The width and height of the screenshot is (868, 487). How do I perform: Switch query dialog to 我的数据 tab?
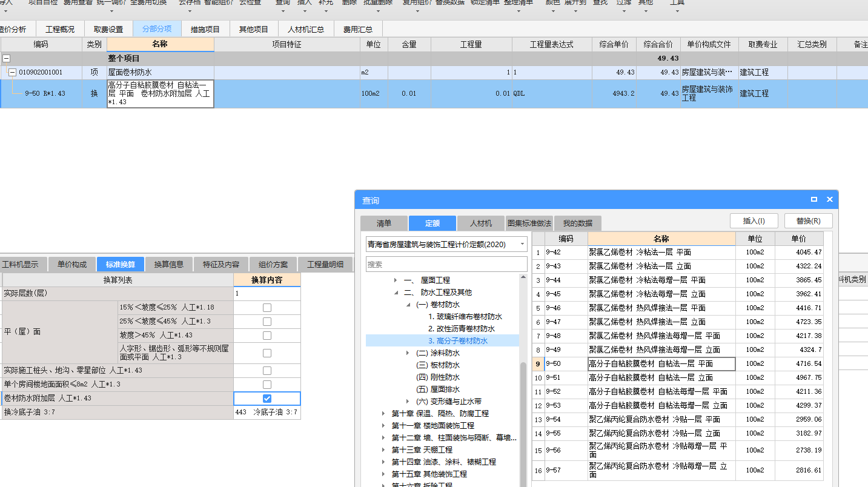coord(578,224)
